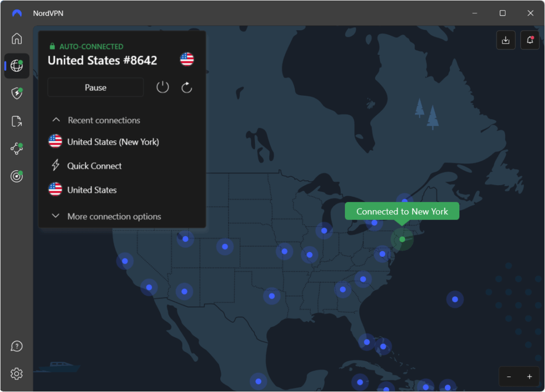545x392 pixels.
Task: Close the NordVPN window
Action: point(531,13)
